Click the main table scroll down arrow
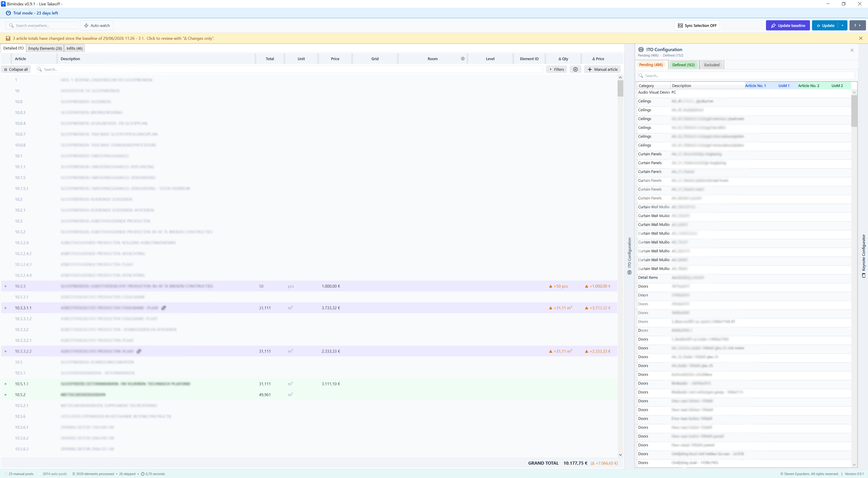868x478 pixels. (x=620, y=455)
